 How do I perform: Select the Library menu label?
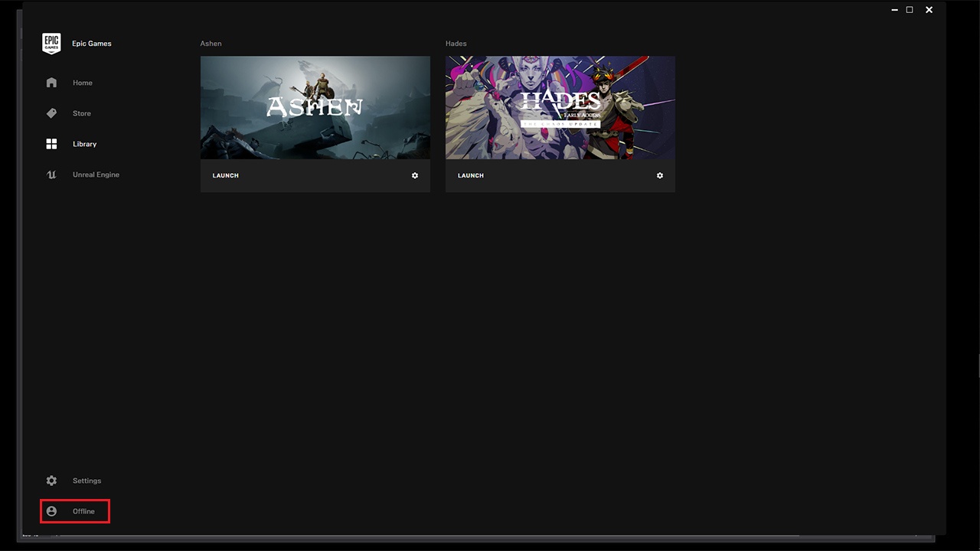(85, 144)
